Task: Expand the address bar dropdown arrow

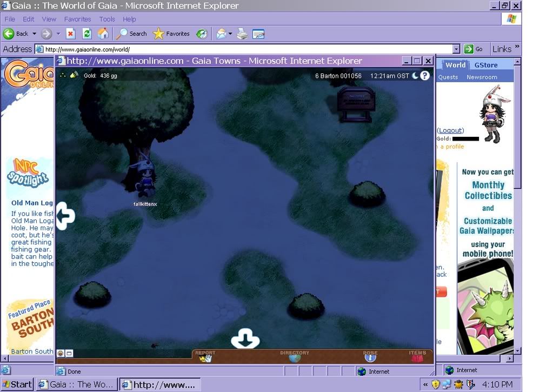Action: click(456, 49)
